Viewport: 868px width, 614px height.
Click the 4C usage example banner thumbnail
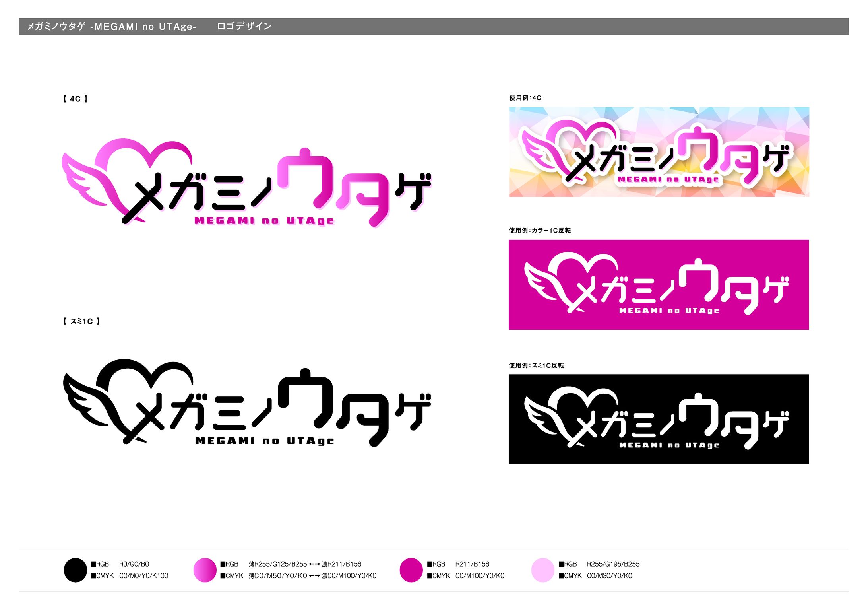(659, 152)
